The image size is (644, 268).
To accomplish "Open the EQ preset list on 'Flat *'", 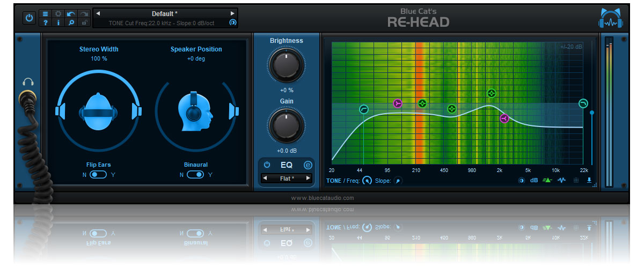I will [287, 178].
